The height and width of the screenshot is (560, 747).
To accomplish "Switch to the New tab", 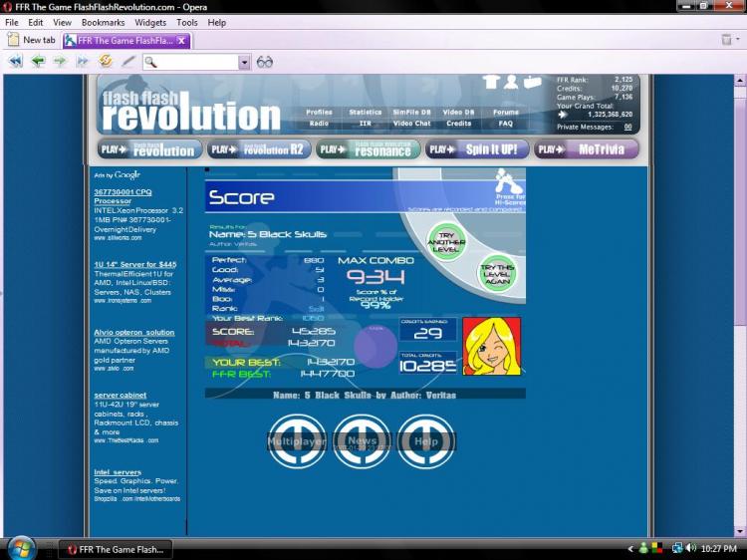I will tap(31, 40).
